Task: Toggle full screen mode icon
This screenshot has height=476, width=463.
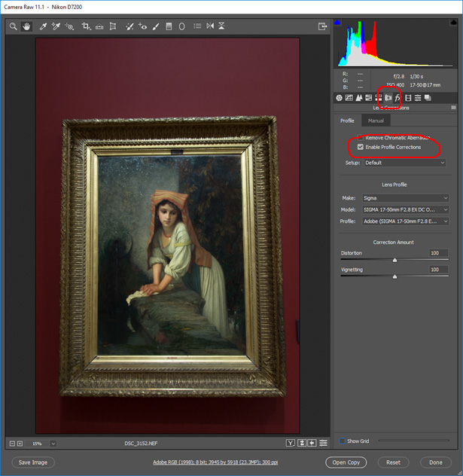Action: 323,26
